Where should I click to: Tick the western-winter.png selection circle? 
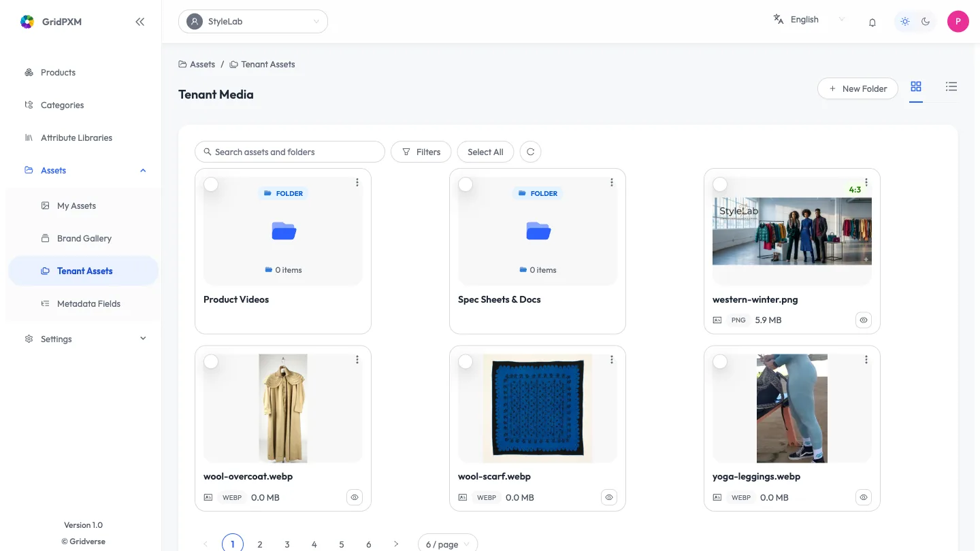point(720,184)
